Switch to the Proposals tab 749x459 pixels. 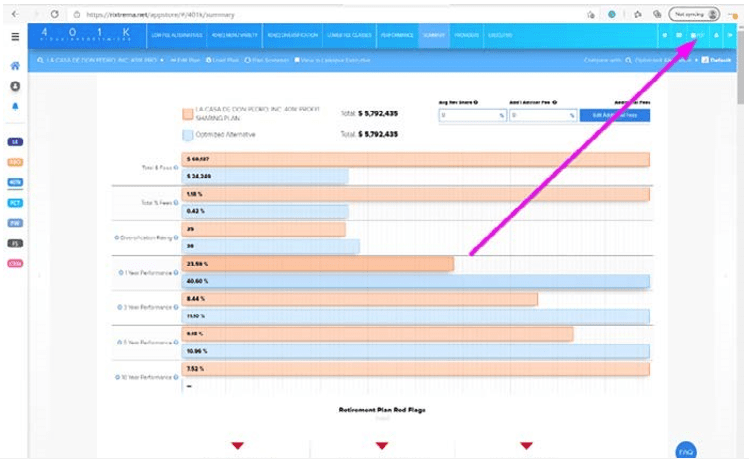coord(465,35)
